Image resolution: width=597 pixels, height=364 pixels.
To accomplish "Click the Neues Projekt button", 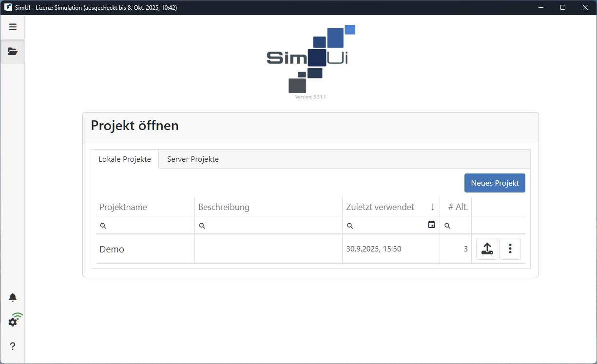I will 495,183.
